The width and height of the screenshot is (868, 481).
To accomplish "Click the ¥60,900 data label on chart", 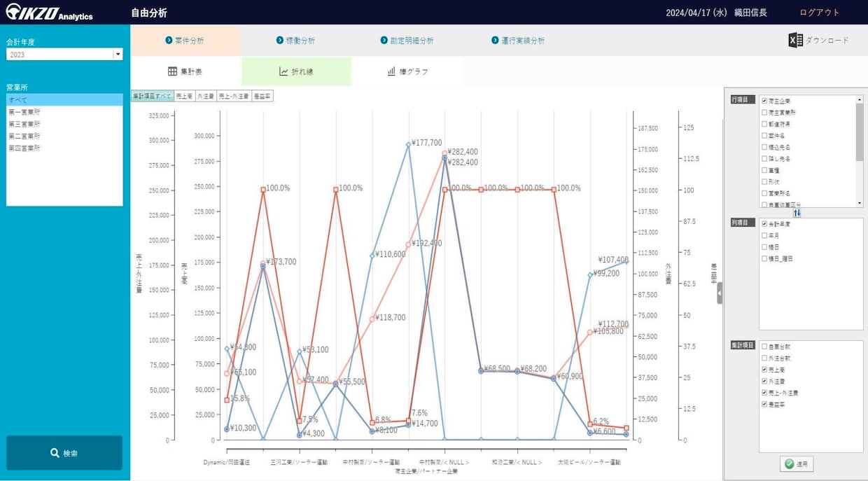I will click(570, 376).
